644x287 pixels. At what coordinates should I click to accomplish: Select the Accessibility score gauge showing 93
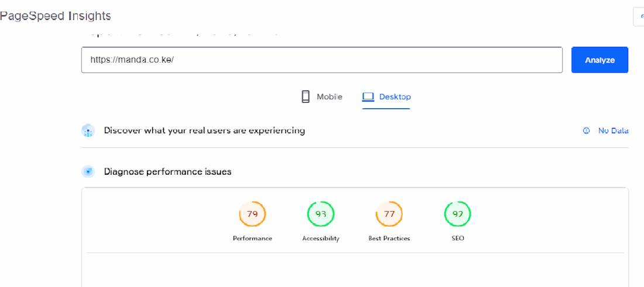[x=321, y=214]
